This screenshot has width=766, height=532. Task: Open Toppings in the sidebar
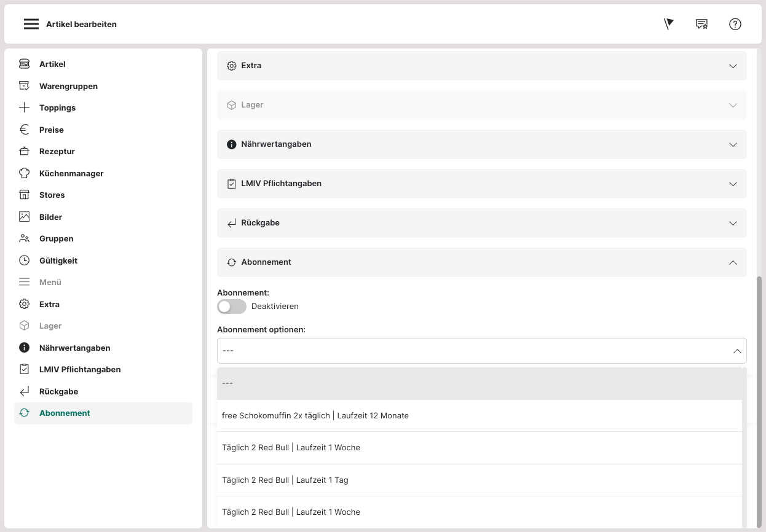[x=57, y=108]
